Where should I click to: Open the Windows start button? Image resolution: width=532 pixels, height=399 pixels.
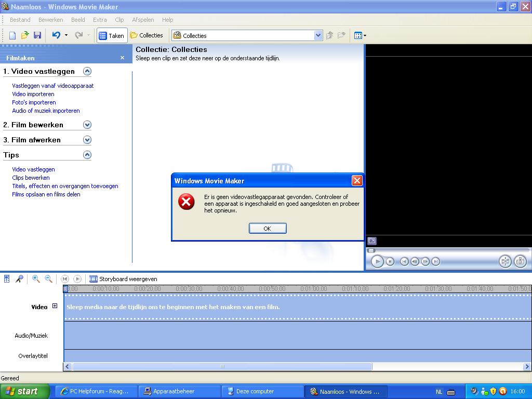(x=25, y=392)
